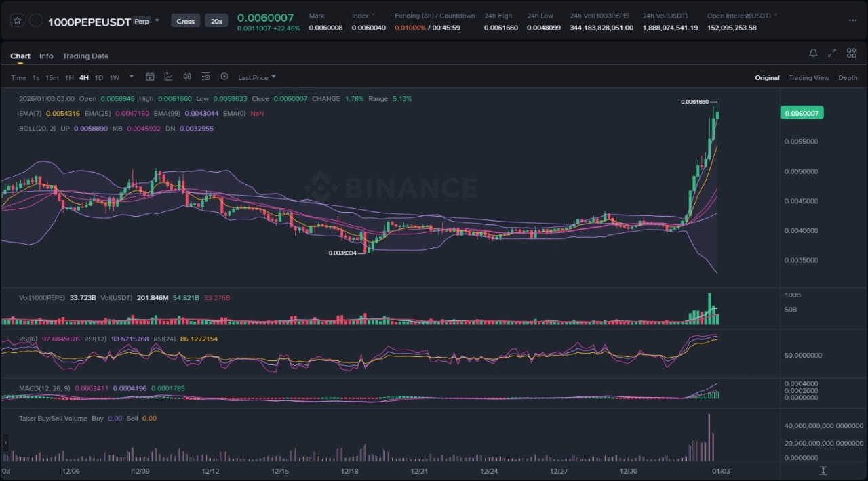
Task: Click the 12/18 date axis marker
Action: point(349,471)
